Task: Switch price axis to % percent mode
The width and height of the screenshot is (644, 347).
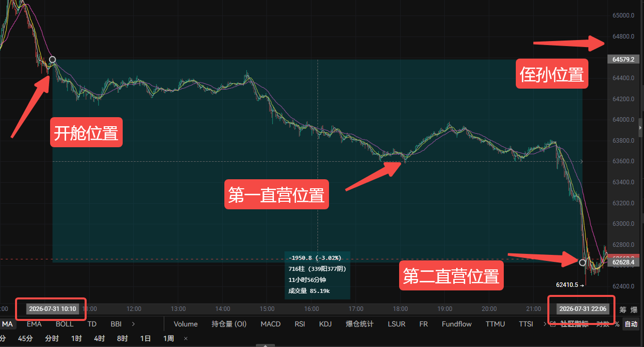Action: point(616,324)
